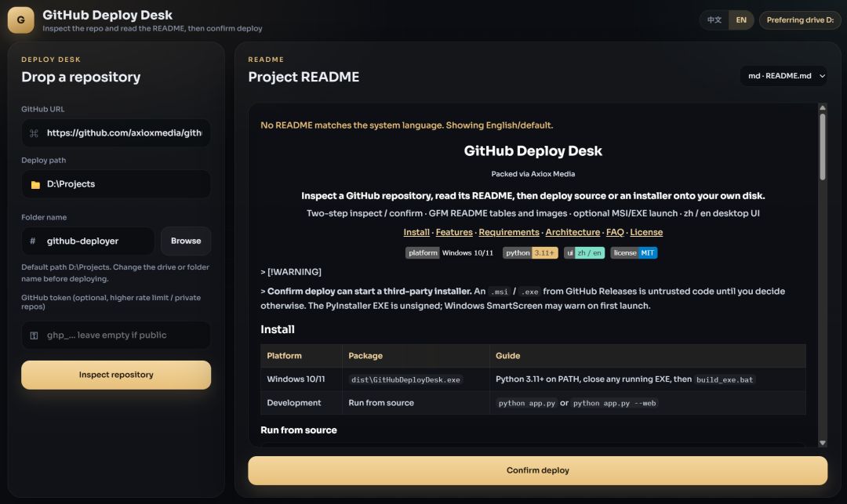Click the README scrollbar up arrow
The height and width of the screenshot is (504, 847).
(822, 108)
